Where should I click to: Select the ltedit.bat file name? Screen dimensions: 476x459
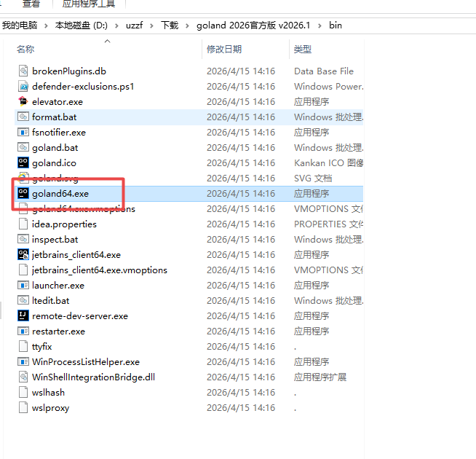point(51,301)
